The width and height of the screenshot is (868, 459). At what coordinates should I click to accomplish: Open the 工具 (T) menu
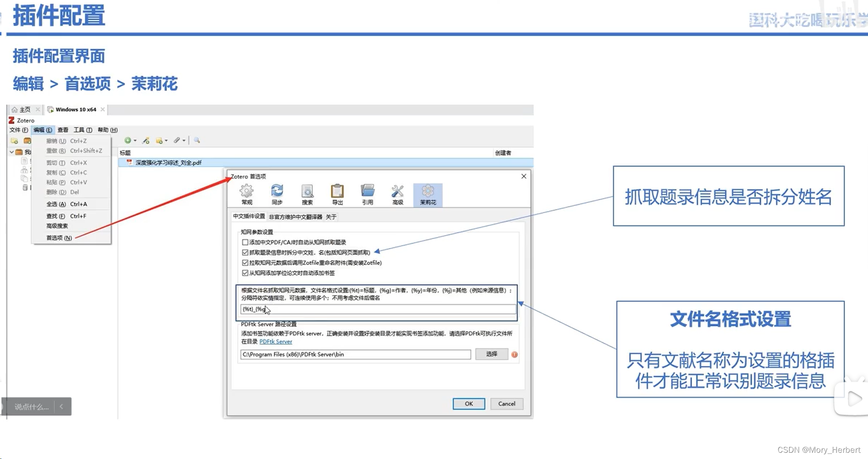click(83, 130)
